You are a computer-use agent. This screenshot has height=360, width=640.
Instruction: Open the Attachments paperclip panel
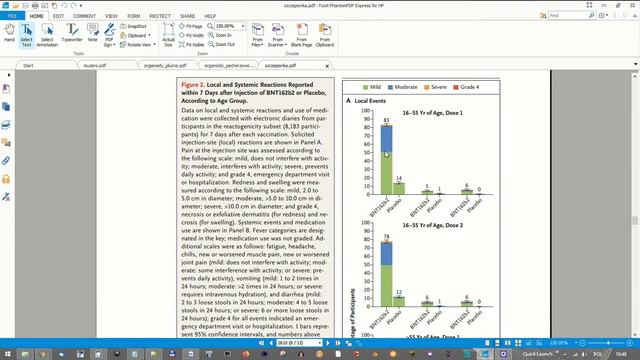6,161
